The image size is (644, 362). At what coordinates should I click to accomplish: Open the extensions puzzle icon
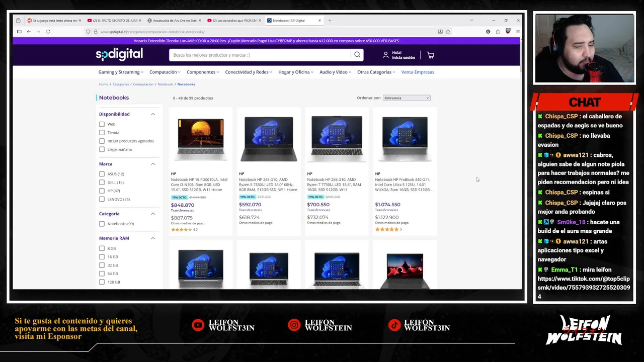[498, 32]
